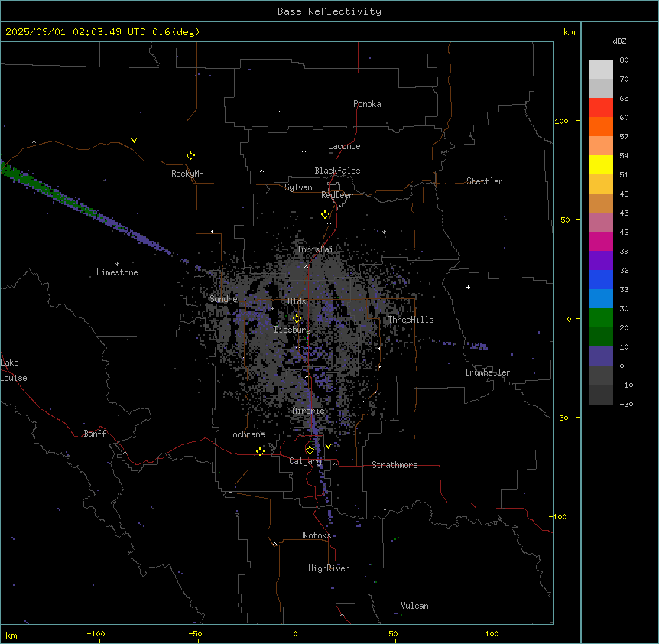Viewport: 659px width, 644px height.
Task: Click the yellow diamond marker below Cochrane
Action: click(260, 451)
